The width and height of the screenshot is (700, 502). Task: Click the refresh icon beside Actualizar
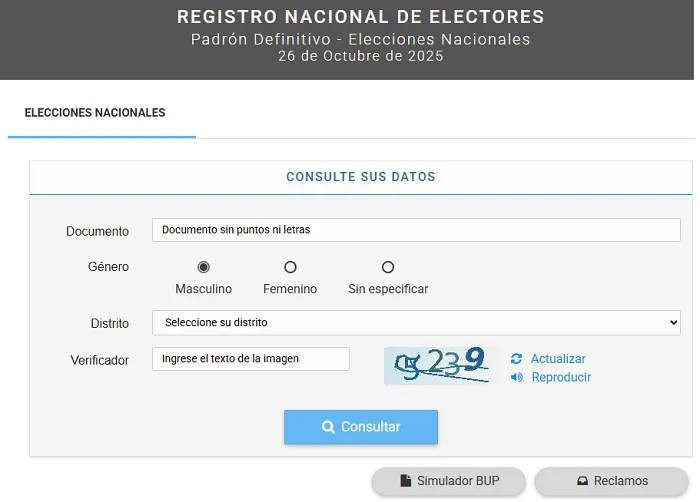tap(516, 359)
